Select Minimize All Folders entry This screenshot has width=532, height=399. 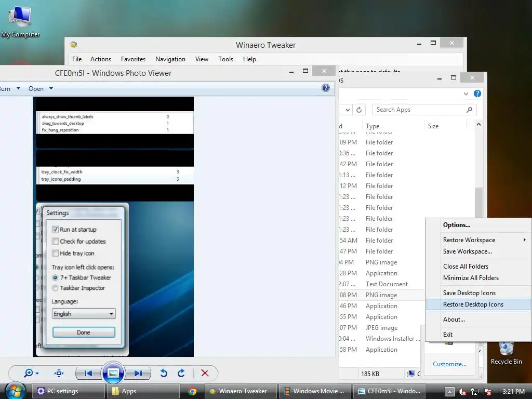478,278
